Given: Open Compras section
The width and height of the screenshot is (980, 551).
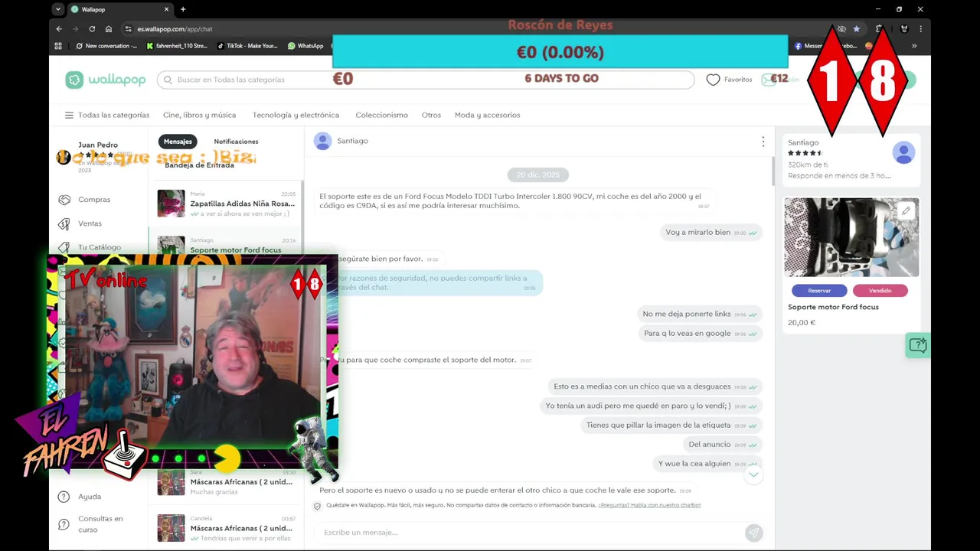Looking at the screenshot, I should tap(94, 200).
